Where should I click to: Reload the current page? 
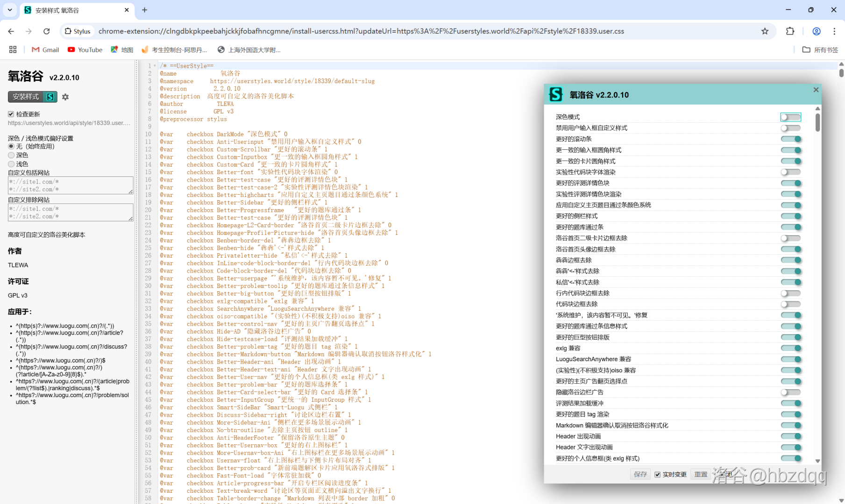[46, 31]
